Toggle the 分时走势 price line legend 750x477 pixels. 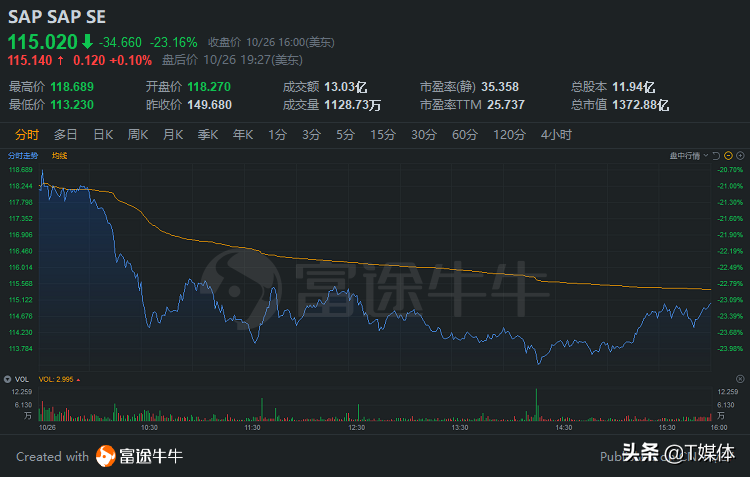pyautogui.click(x=23, y=155)
